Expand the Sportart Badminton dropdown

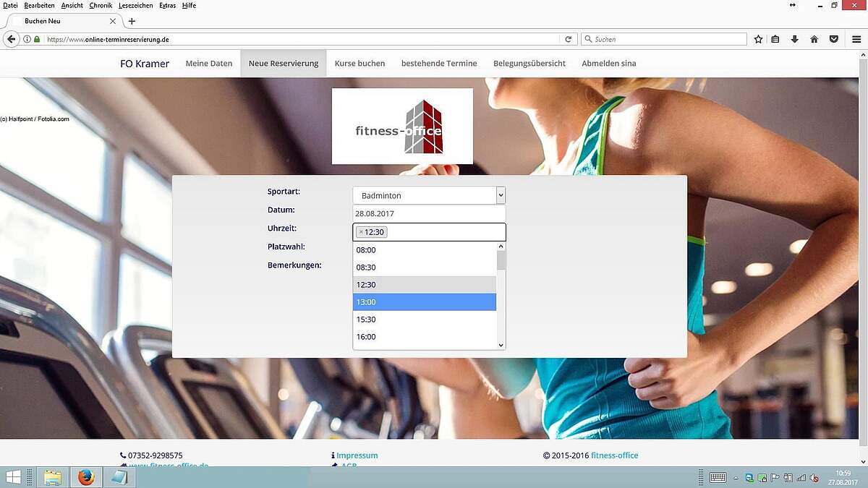pos(429,195)
